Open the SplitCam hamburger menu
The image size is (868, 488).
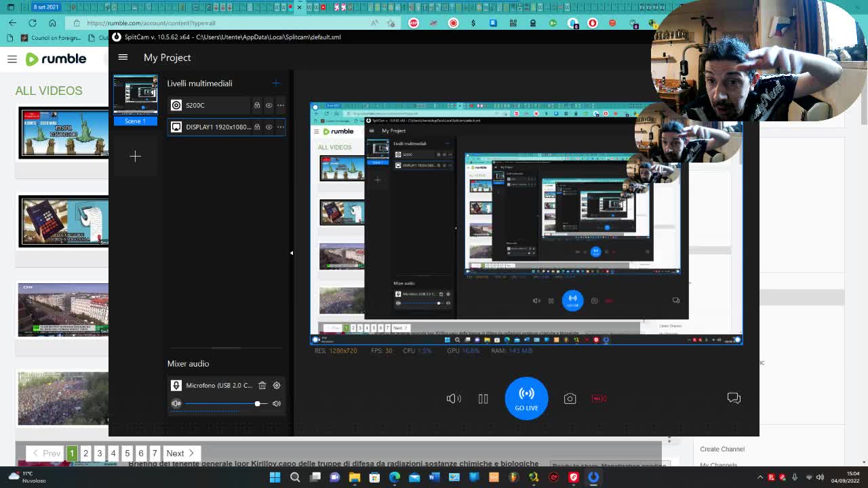[123, 58]
